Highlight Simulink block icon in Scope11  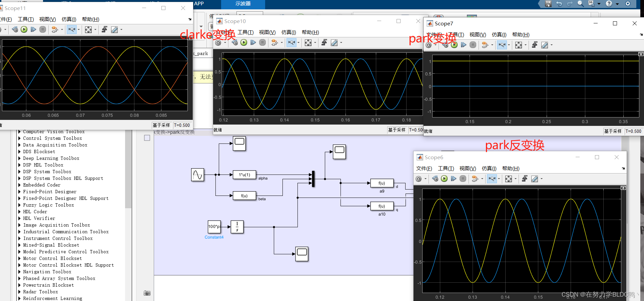(x=55, y=30)
